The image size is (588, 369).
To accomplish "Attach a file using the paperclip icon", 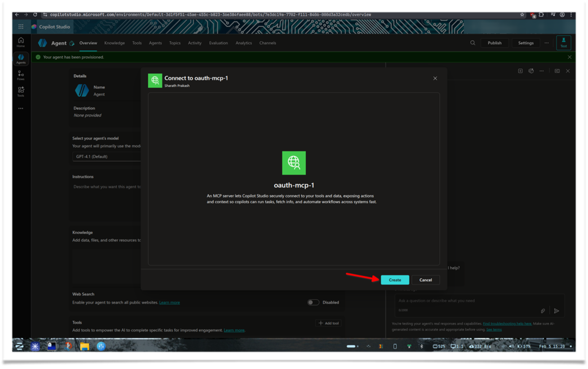I will (x=543, y=311).
